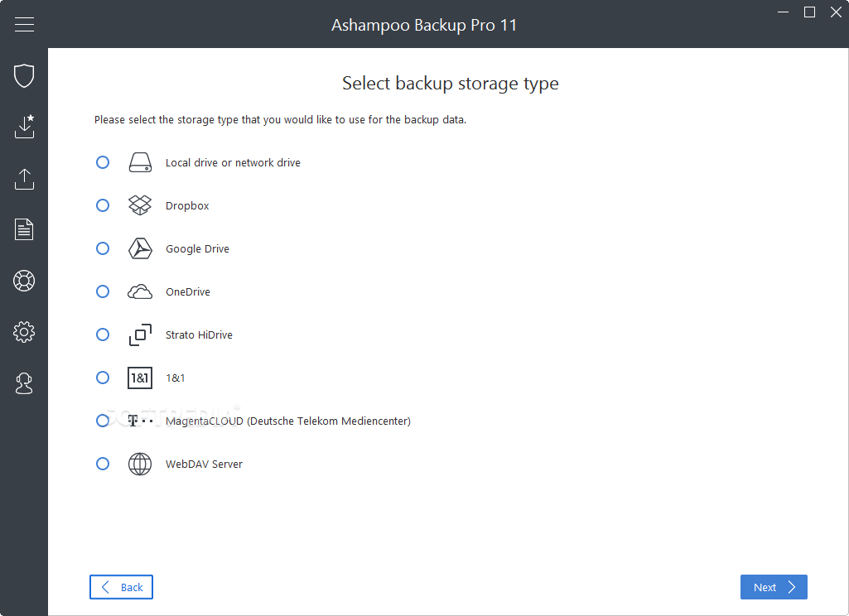
Task: Click the Strato HiDrive logo icon
Action: (140, 334)
